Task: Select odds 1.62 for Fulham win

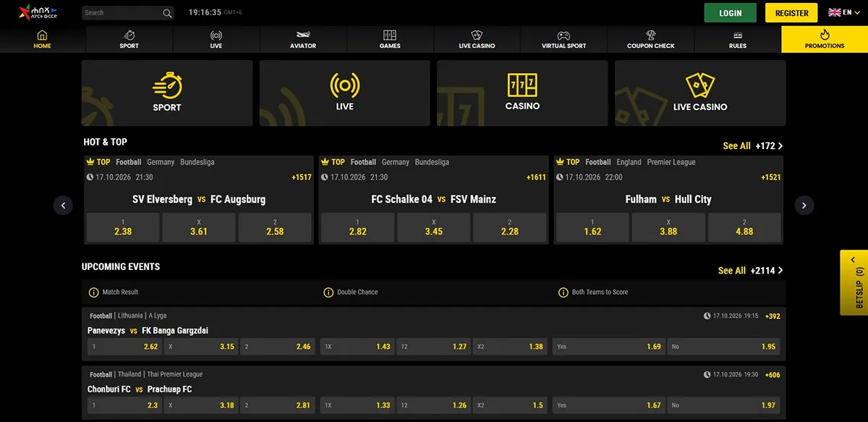Action: (x=592, y=227)
